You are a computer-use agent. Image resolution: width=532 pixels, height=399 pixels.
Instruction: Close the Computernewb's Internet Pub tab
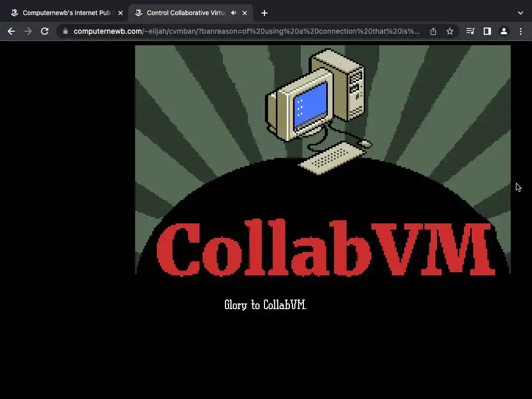pos(121,13)
